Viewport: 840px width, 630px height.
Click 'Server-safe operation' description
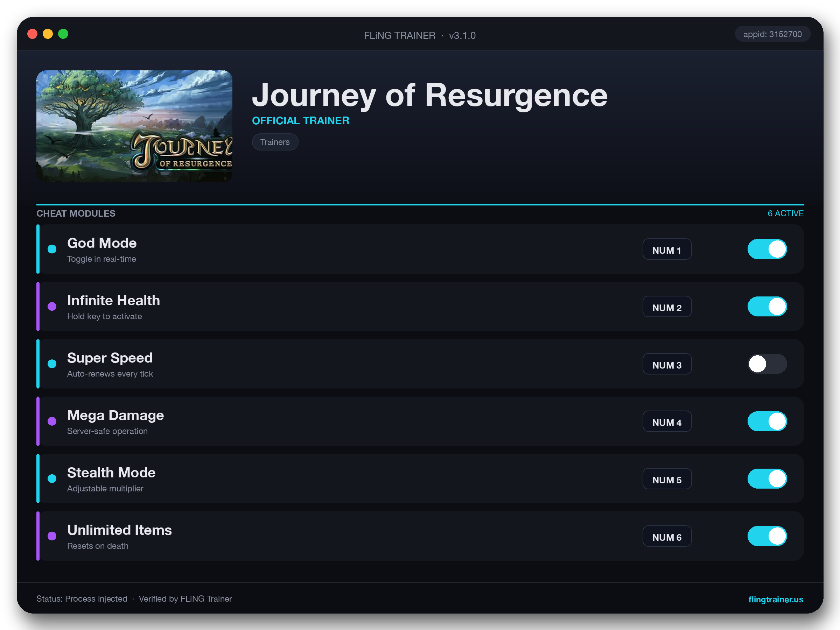[107, 431]
